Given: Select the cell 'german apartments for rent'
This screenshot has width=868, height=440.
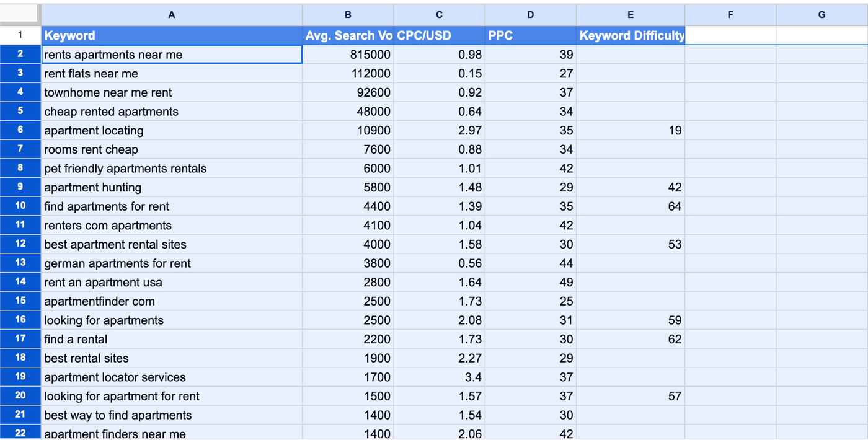Looking at the screenshot, I should (171, 263).
